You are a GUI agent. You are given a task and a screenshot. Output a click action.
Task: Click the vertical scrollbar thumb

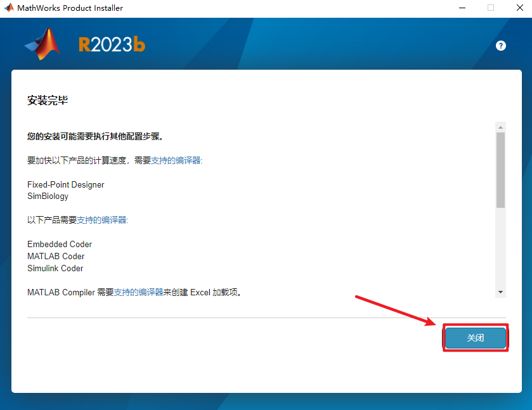(x=501, y=169)
